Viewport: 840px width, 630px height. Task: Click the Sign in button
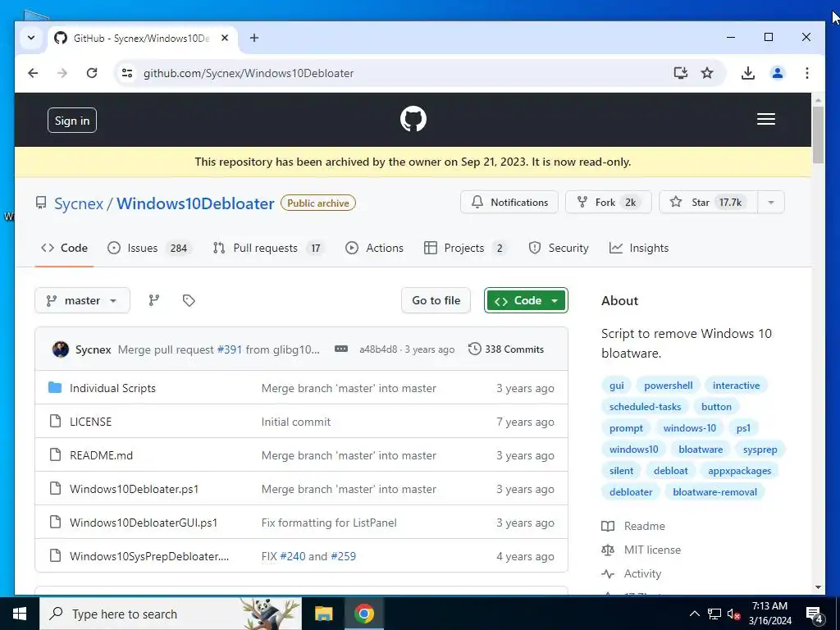tap(72, 121)
